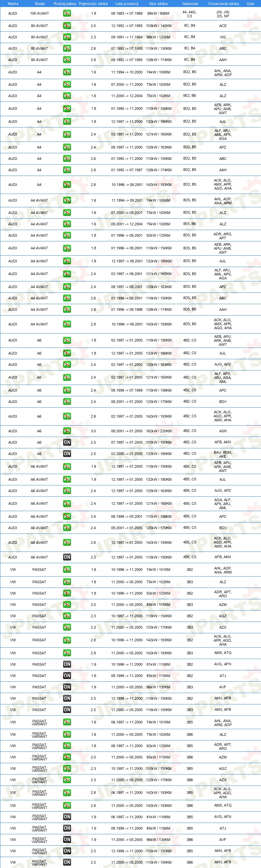Select the '02.2000 -> 01.2005' production years cell
261x868 pixels.
point(126,454)
